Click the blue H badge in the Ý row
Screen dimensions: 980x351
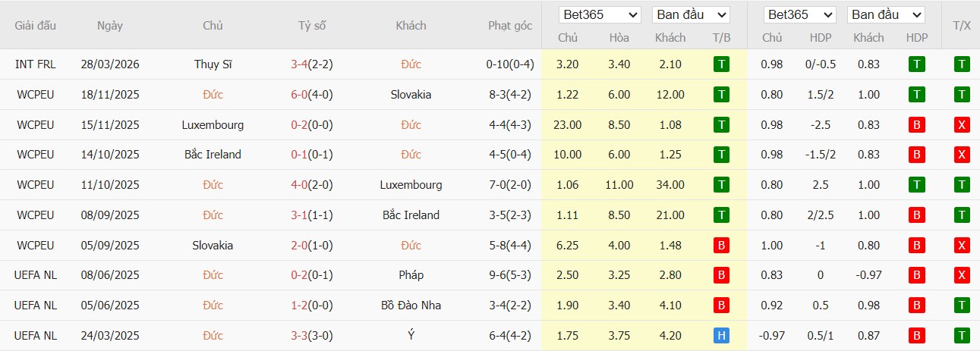click(721, 336)
